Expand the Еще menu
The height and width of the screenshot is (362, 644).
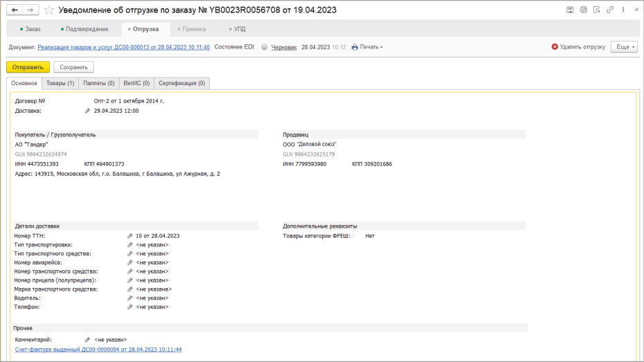pos(625,47)
